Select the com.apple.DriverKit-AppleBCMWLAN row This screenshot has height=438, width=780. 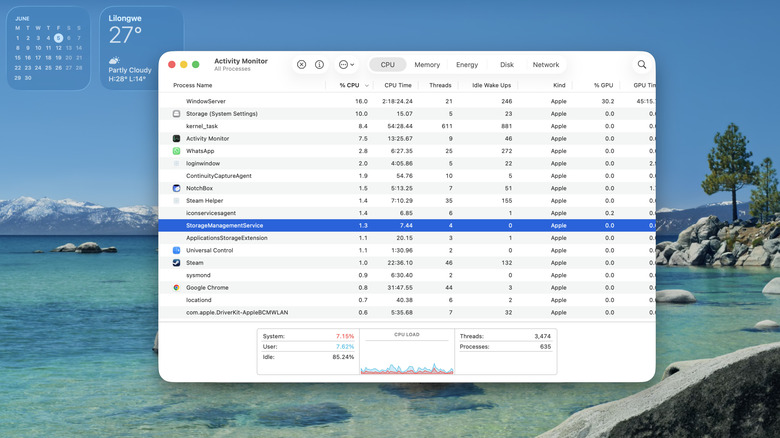pyautogui.click(x=407, y=313)
